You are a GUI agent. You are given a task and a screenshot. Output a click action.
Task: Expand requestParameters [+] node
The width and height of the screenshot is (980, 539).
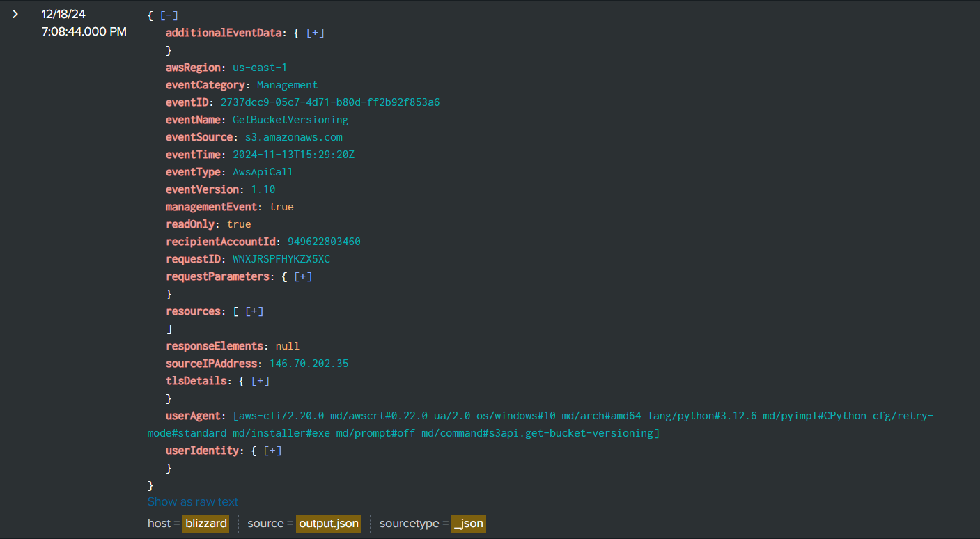[303, 276]
